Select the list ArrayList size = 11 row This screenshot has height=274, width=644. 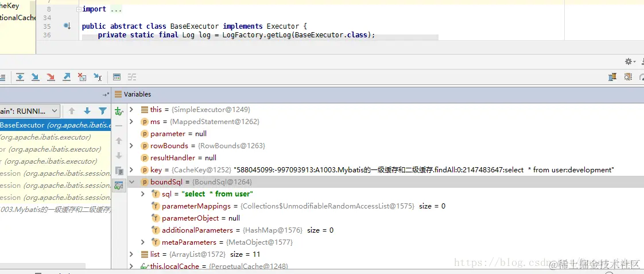(386, 254)
